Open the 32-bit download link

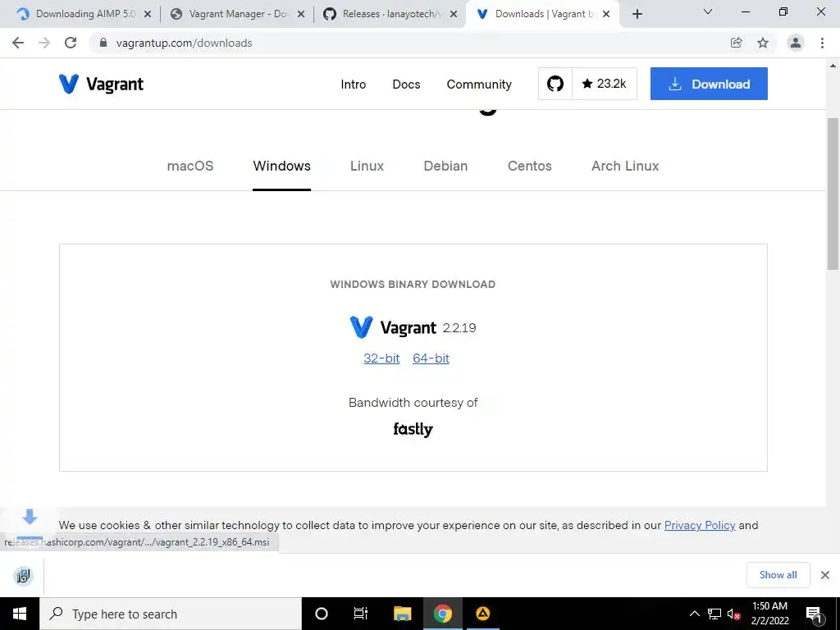(381, 358)
